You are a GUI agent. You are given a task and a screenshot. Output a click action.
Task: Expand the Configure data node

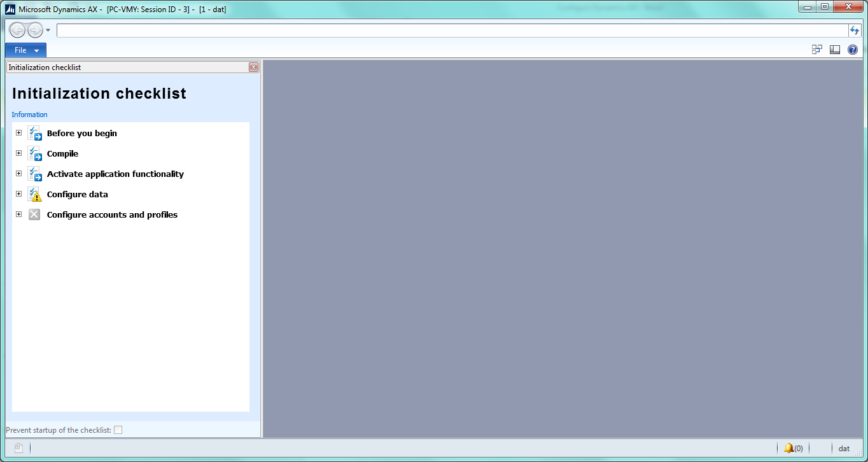(x=19, y=194)
